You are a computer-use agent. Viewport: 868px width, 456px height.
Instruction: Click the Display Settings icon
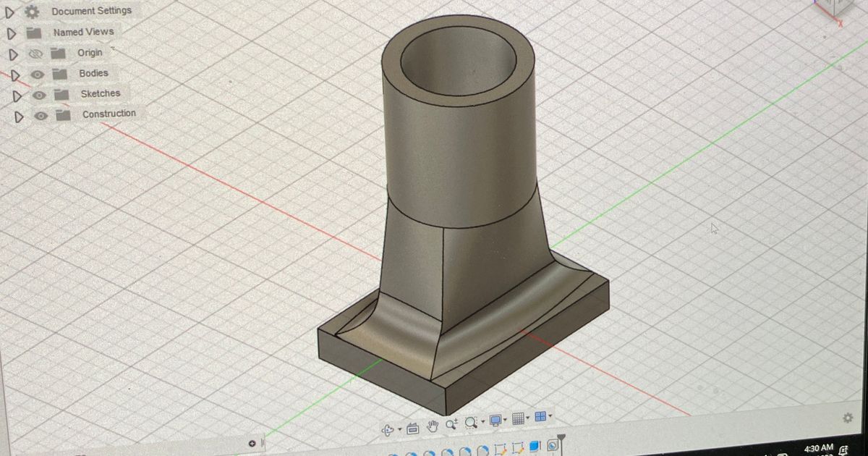(495, 421)
